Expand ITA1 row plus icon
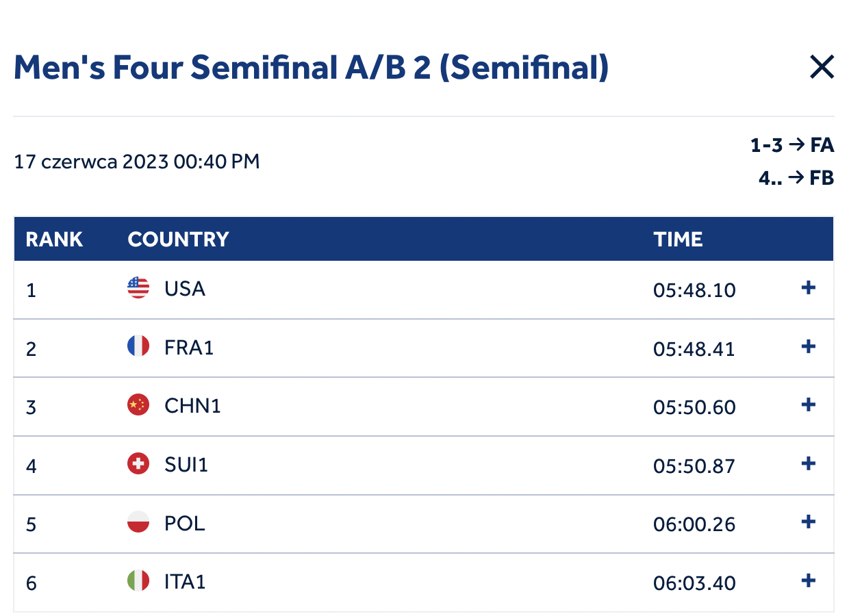849x616 pixels. 809,581
